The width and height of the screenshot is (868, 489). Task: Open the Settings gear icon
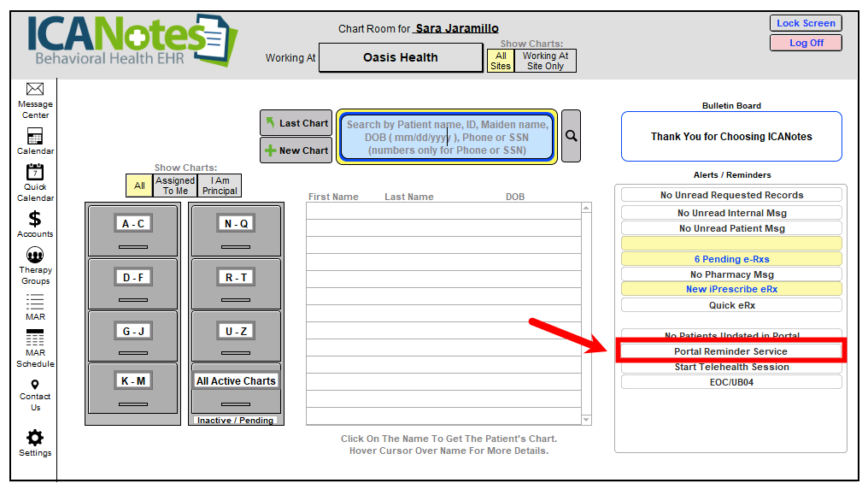coord(35,438)
